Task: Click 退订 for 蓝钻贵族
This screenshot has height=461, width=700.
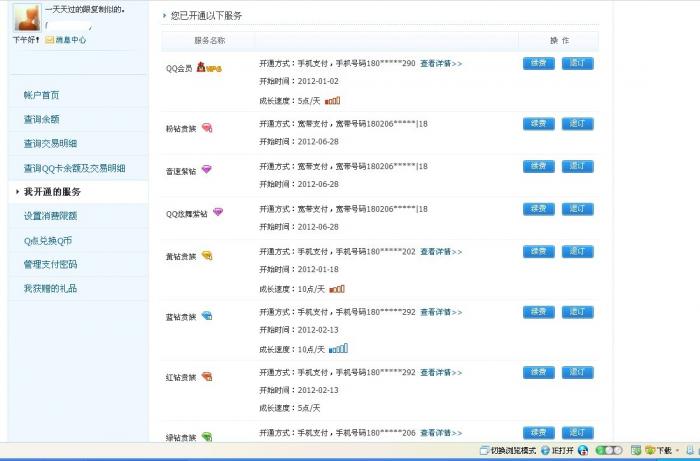Action: 577,311
